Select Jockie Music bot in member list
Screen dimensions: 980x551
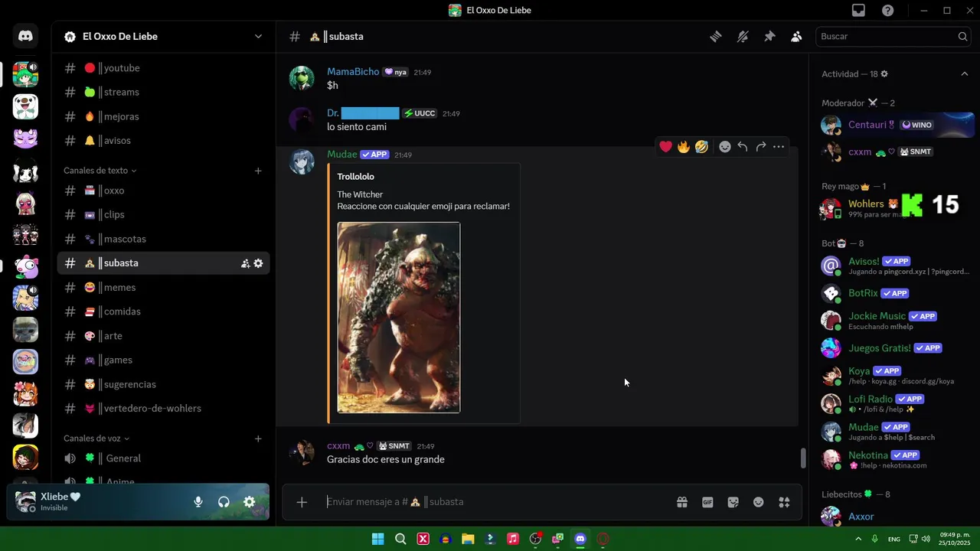point(896,321)
